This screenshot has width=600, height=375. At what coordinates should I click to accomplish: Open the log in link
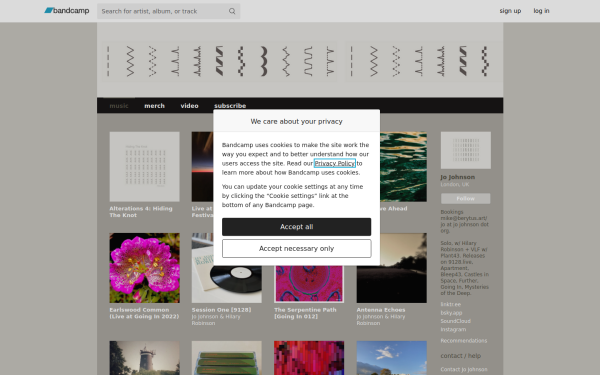[x=541, y=11]
